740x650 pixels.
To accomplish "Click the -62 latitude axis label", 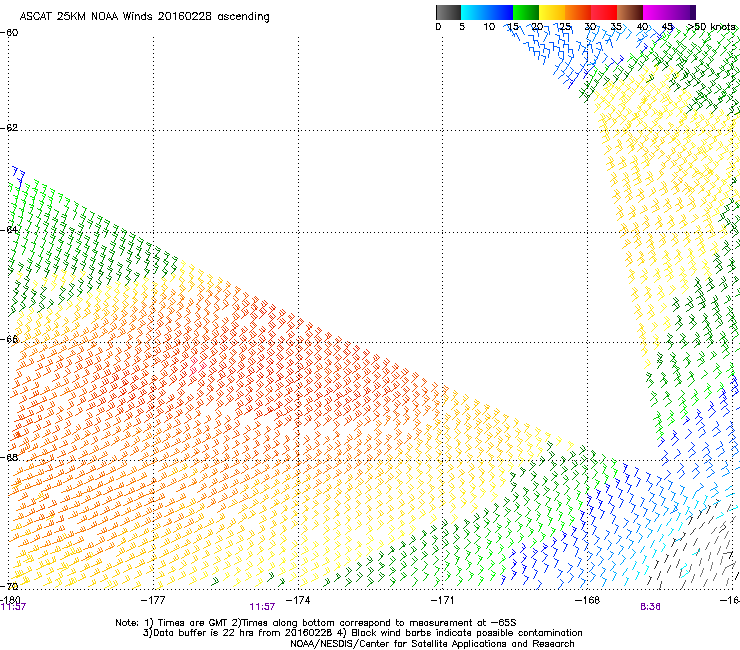I will pyautogui.click(x=9, y=128).
